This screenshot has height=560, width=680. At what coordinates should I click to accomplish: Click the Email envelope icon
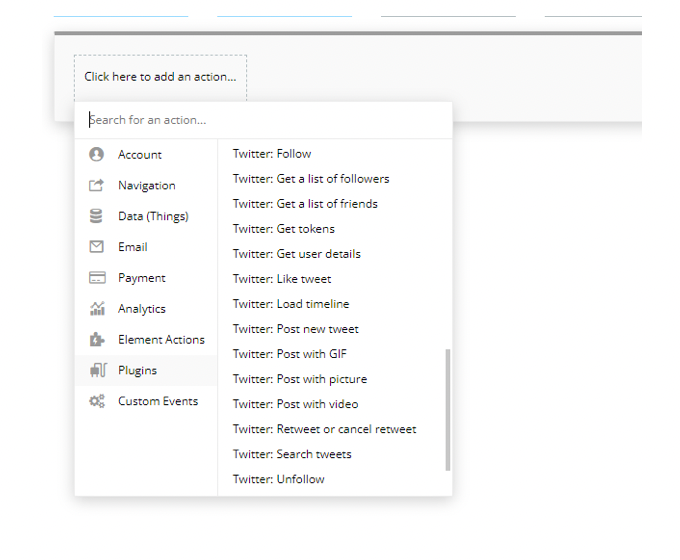tap(96, 247)
